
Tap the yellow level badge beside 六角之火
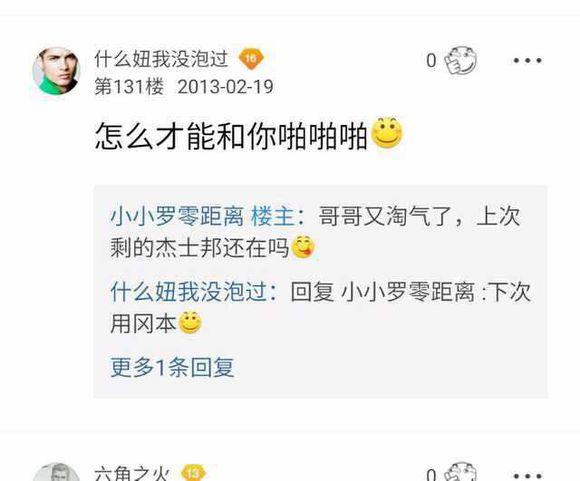tap(194, 473)
